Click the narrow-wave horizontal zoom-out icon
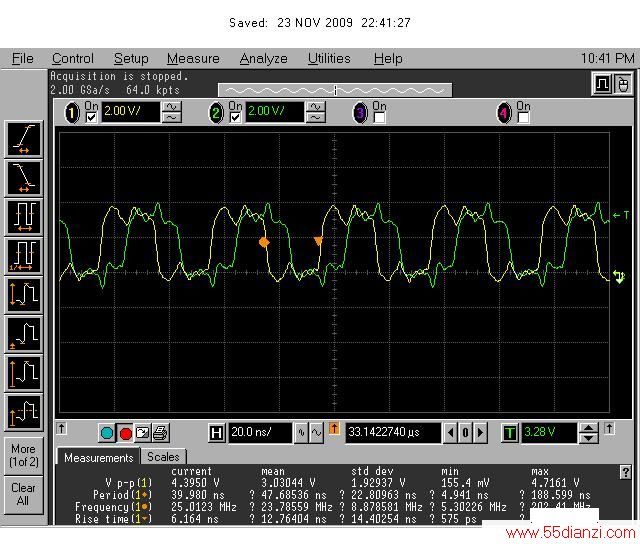Image resolution: width=640 pixels, height=544 pixels. click(x=301, y=433)
